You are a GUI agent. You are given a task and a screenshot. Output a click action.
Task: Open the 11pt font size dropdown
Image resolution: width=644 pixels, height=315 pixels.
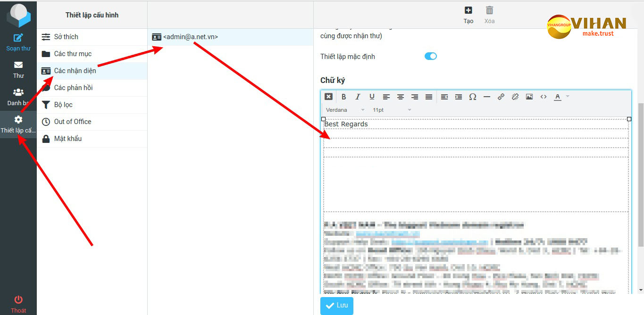coord(392,110)
